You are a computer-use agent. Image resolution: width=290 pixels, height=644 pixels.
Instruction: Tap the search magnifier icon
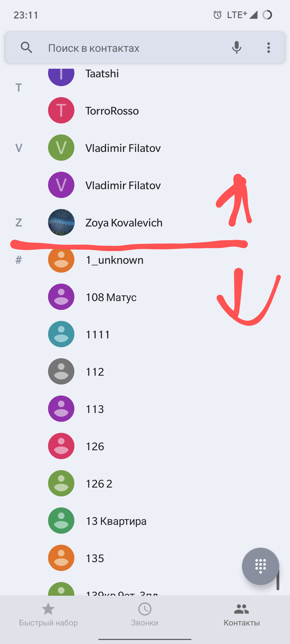(x=26, y=47)
